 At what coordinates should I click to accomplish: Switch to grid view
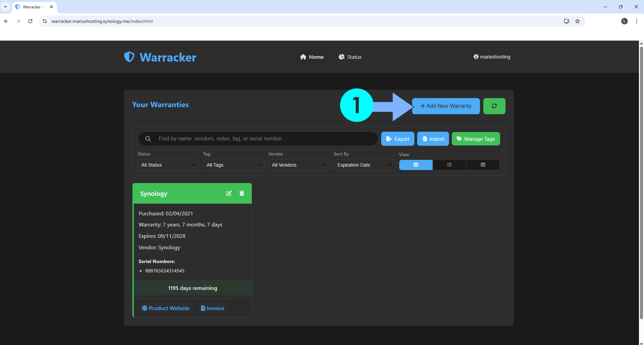[x=416, y=165]
